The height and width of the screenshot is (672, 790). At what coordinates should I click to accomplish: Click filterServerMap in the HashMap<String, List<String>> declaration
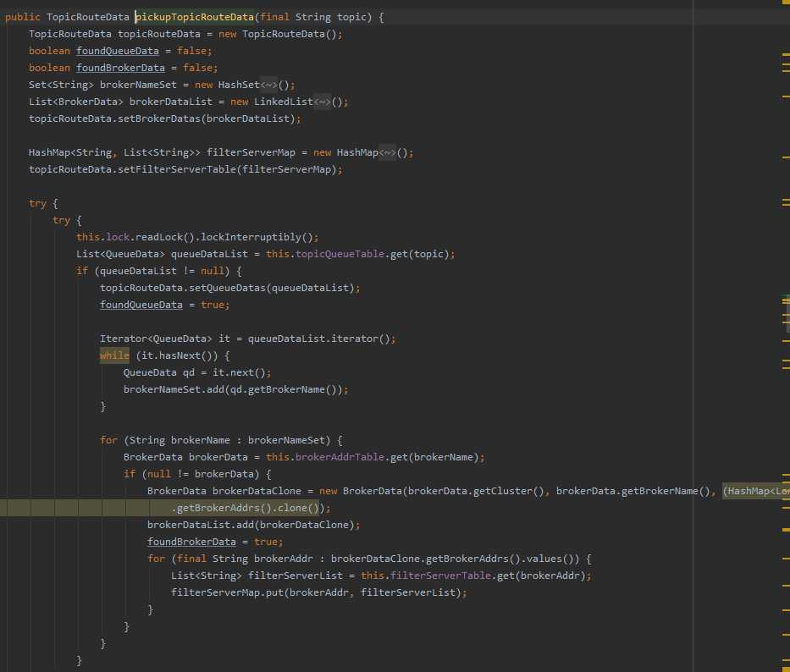[251, 152]
